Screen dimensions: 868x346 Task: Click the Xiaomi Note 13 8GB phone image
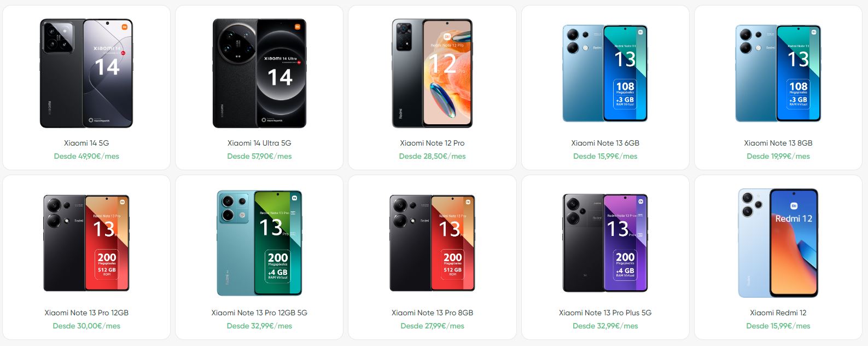[778, 73]
